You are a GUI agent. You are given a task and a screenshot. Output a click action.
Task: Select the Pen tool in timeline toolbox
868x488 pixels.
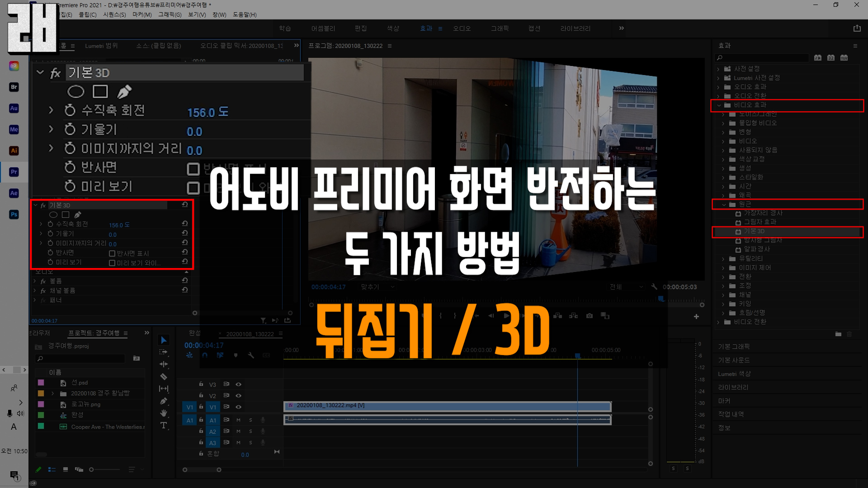click(164, 401)
